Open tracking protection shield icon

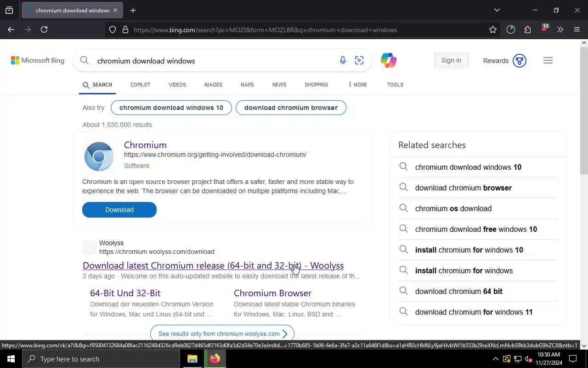pos(113,30)
